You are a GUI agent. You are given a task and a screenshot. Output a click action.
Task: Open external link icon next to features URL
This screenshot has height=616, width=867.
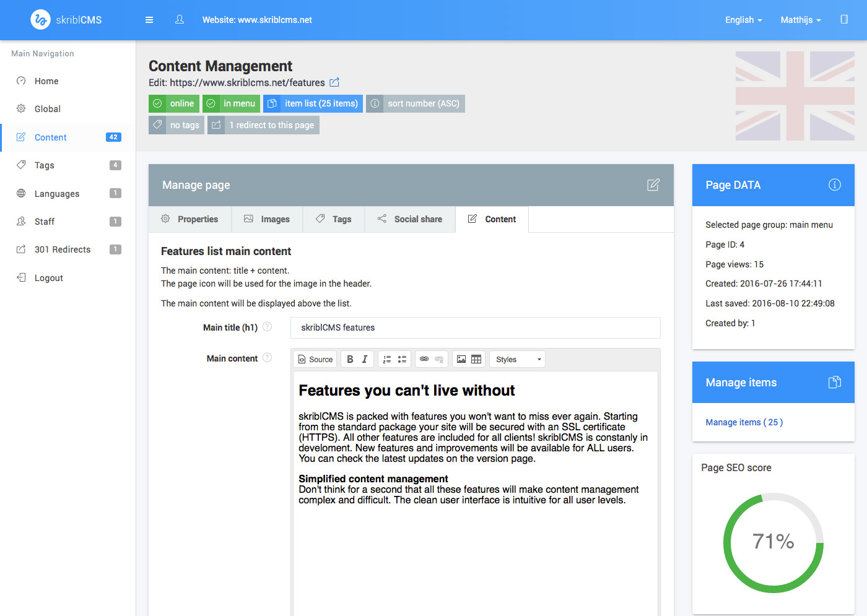[x=334, y=82]
